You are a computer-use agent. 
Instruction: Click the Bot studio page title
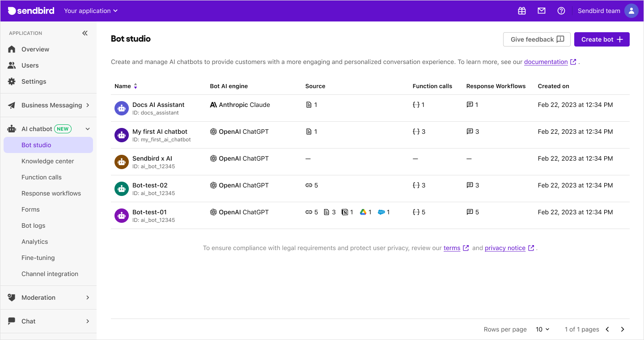click(131, 38)
